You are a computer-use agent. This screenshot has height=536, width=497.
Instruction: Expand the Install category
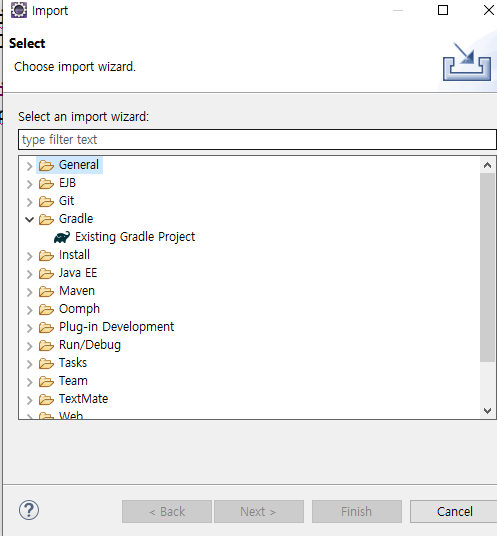point(29,256)
